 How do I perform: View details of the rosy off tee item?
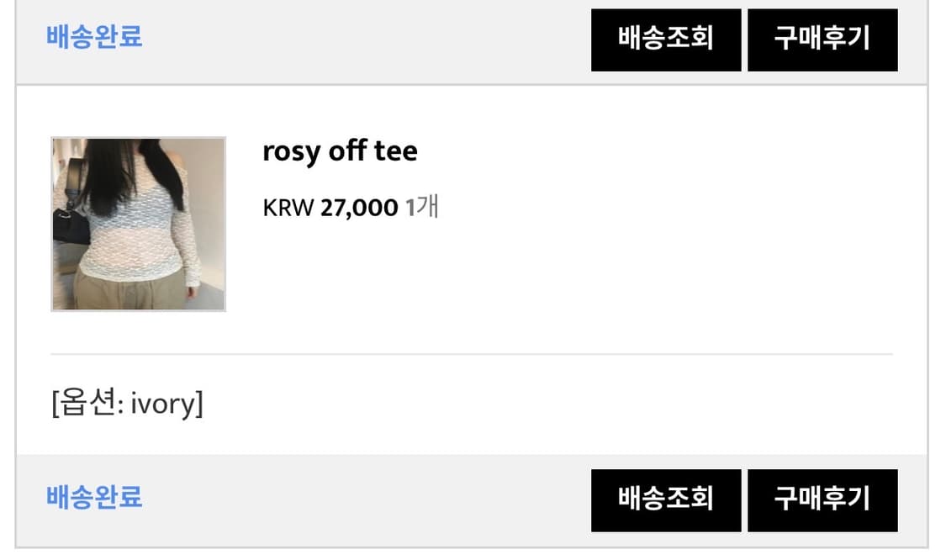340,151
